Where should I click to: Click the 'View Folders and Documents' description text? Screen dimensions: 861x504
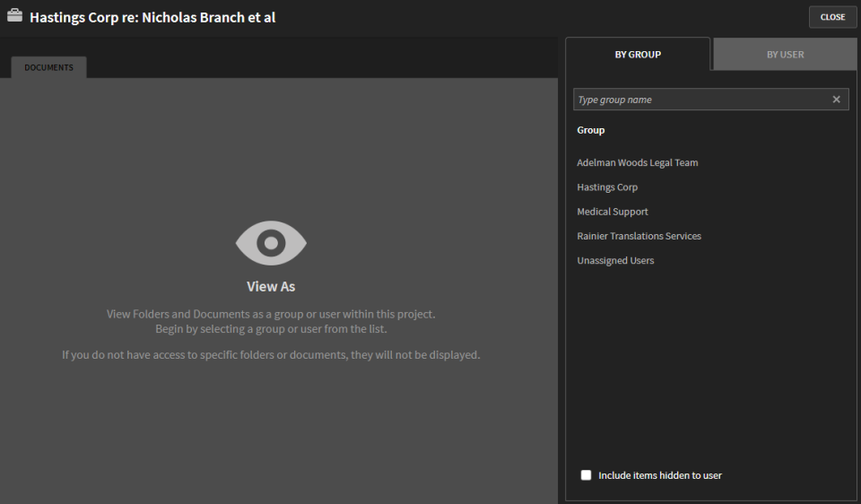pos(271,314)
